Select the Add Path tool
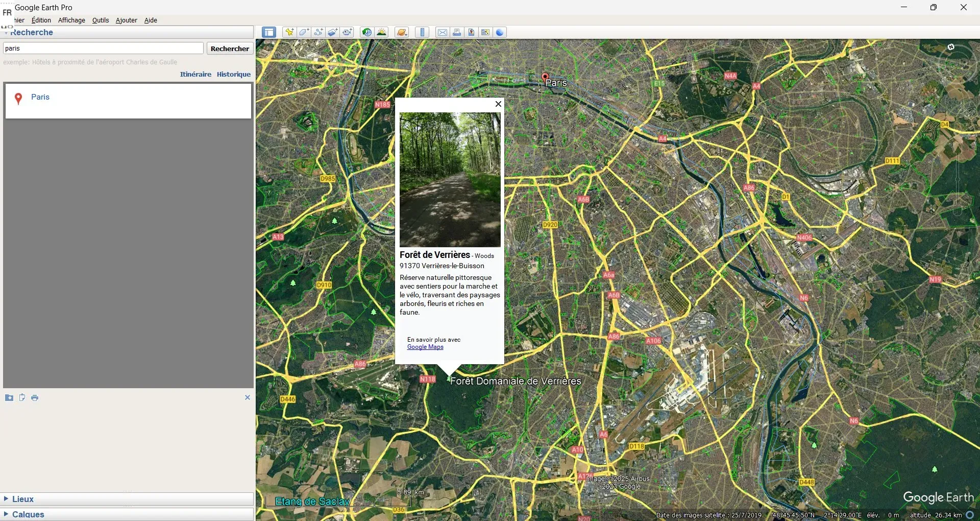Image resolution: width=980 pixels, height=521 pixels. [x=318, y=33]
